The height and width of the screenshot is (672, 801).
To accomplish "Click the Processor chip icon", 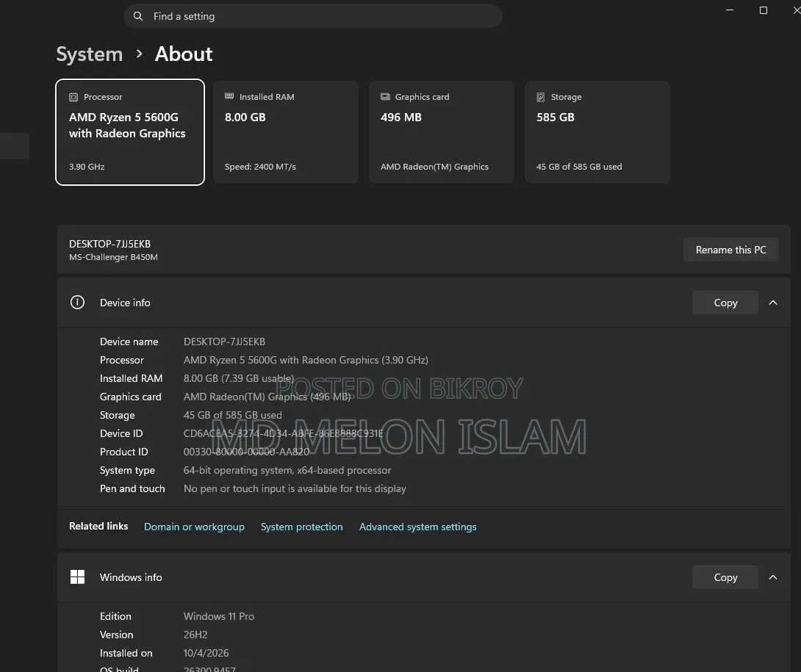I will click(x=73, y=97).
